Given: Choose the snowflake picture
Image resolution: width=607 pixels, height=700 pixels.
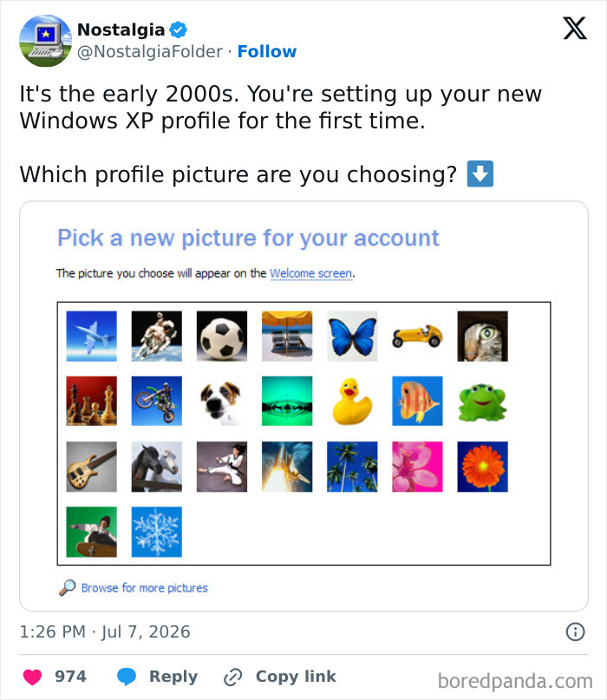Looking at the screenshot, I should pos(157,532).
